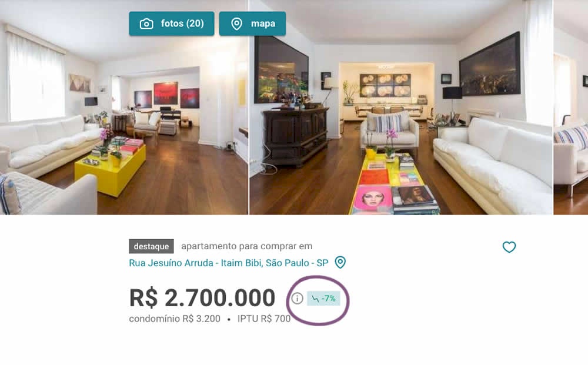Image resolution: width=588 pixels, height=365 pixels.
Task: Click the yellow coffee table in first photo
Action: pos(111,169)
